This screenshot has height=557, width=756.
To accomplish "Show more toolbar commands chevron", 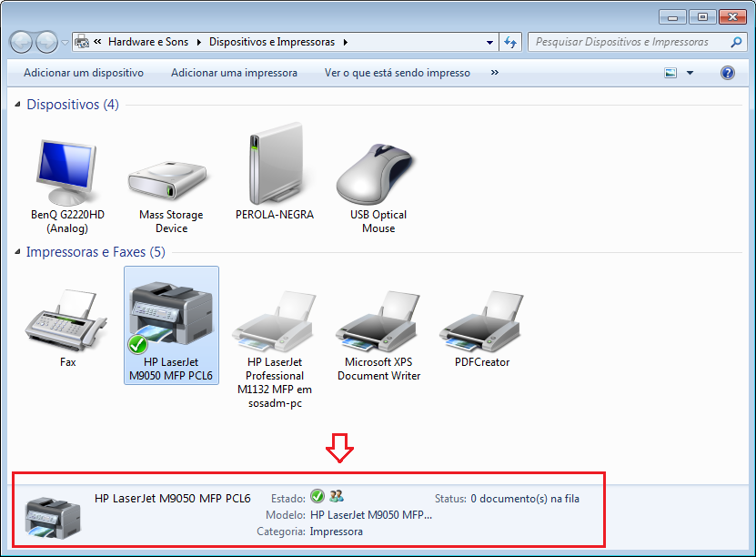I will point(495,72).
